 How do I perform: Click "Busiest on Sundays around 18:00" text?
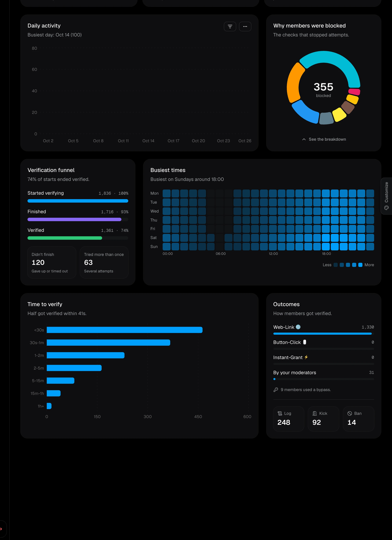187,179
